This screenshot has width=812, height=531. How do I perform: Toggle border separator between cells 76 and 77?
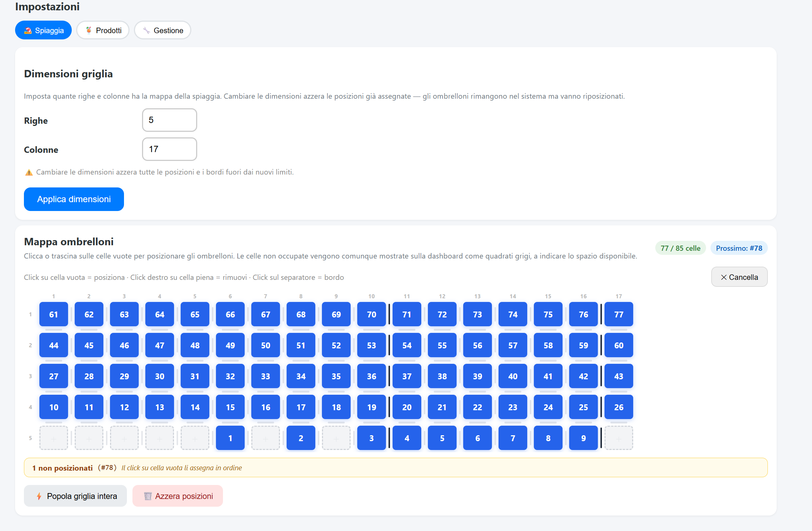(601, 314)
